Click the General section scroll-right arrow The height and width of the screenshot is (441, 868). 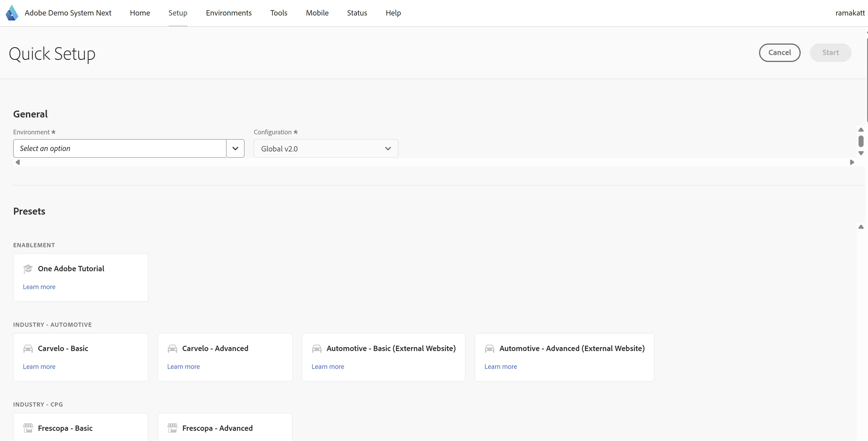[x=852, y=162]
